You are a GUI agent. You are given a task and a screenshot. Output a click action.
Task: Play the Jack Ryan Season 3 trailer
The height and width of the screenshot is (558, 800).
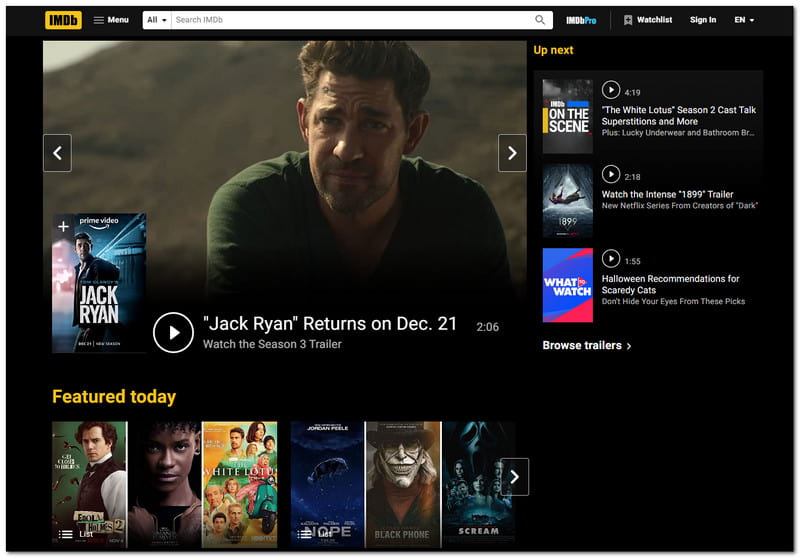173,333
